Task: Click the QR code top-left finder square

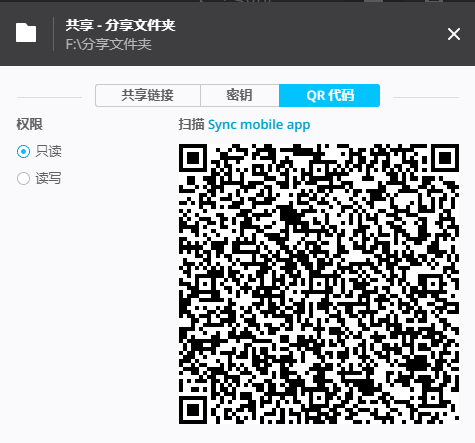Action: [193, 158]
